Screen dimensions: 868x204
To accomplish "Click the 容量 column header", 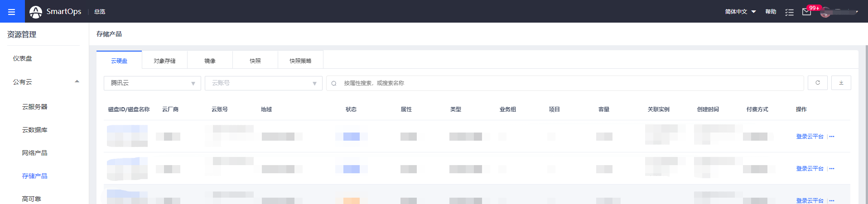I will (604, 109).
